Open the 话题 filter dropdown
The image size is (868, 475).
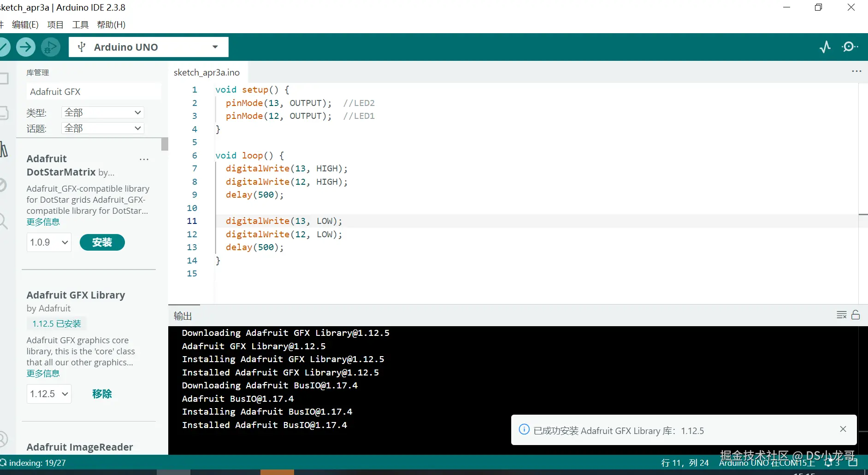coord(103,128)
